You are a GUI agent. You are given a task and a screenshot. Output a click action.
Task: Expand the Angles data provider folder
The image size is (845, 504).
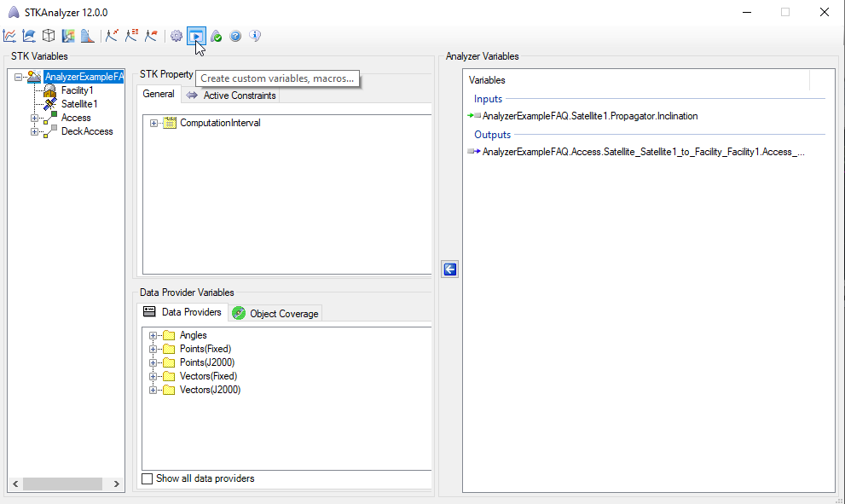coord(153,335)
